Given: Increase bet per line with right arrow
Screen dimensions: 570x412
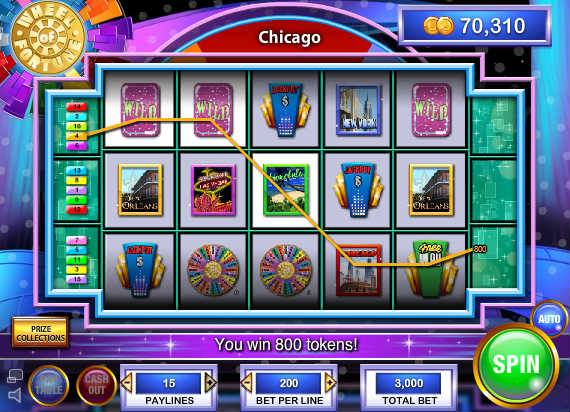Looking at the screenshot, I should click(x=330, y=383).
